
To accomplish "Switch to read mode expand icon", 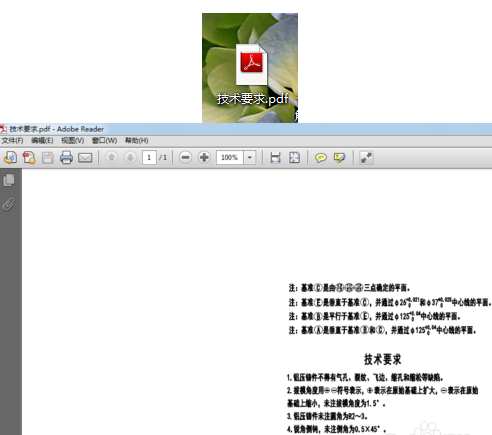I will pyautogui.click(x=366, y=158).
